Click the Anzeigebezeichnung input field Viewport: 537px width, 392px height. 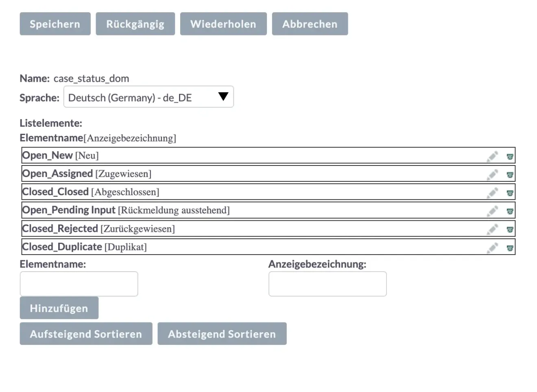[x=327, y=283]
